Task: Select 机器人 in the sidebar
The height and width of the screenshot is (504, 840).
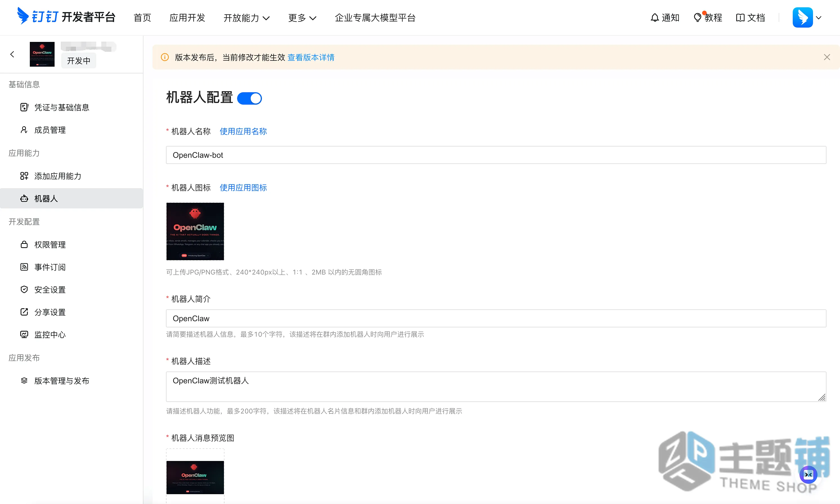Action: [71, 198]
